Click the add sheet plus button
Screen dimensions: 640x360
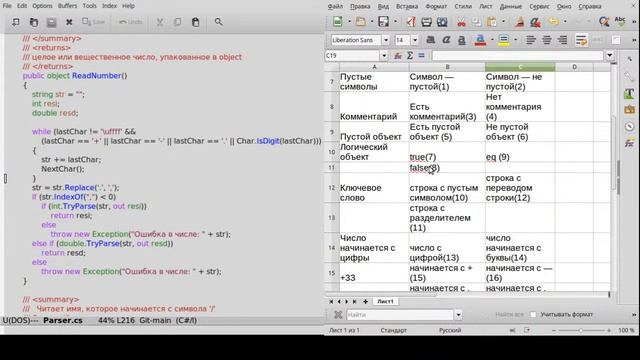(365, 302)
